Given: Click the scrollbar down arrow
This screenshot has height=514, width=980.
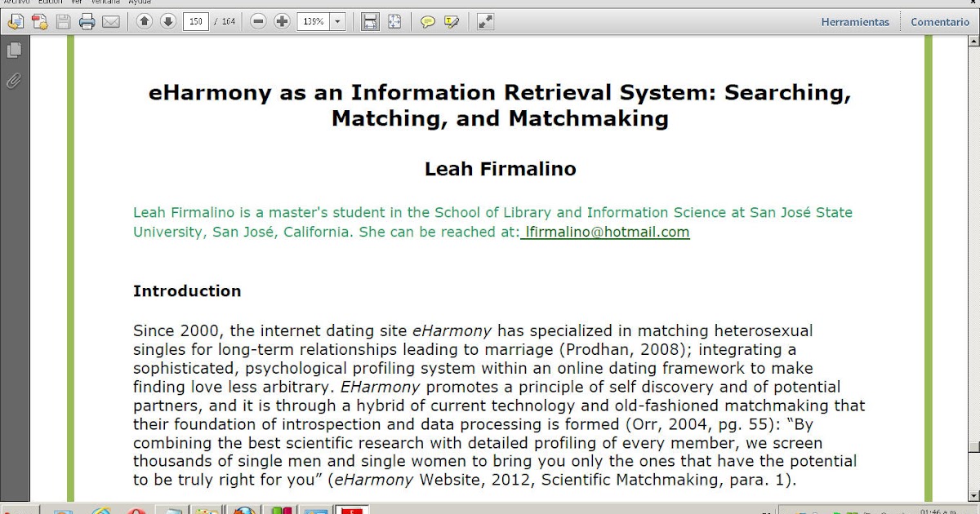Looking at the screenshot, I should (x=973, y=496).
